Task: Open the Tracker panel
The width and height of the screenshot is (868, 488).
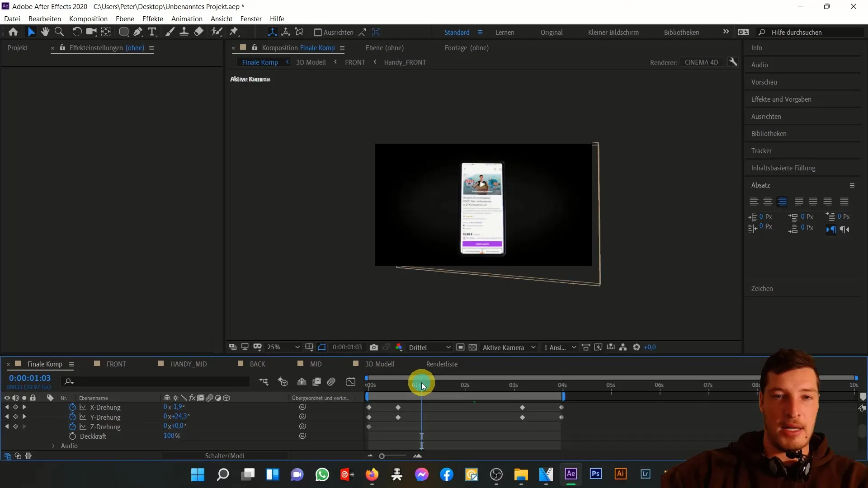Action: click(761, 151)
